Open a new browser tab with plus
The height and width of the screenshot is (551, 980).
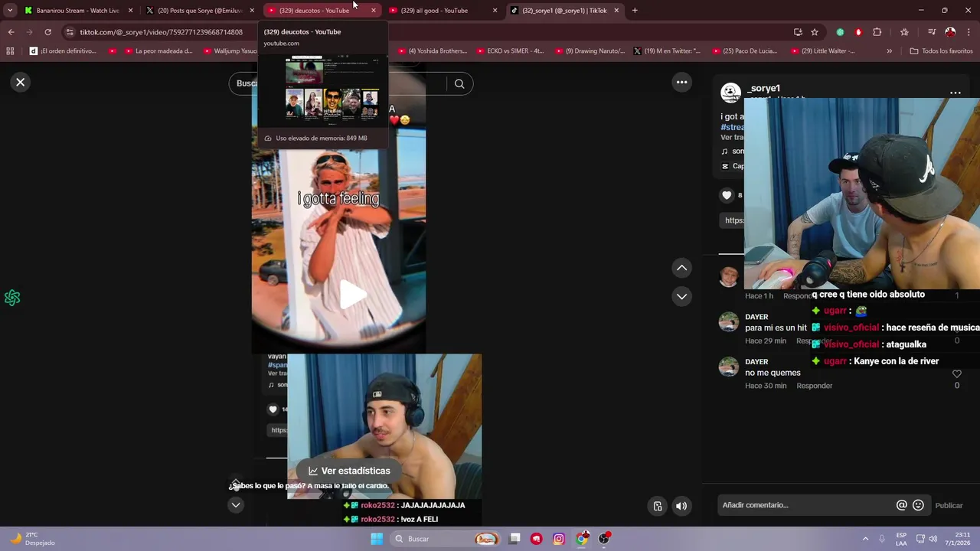[x=635, y=11]
